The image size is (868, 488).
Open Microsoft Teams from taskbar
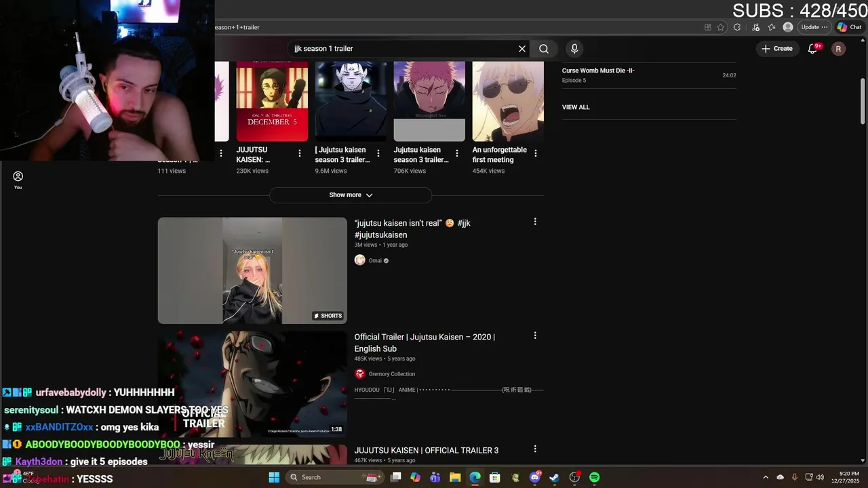pyautogui.click(x=435, y=477)
